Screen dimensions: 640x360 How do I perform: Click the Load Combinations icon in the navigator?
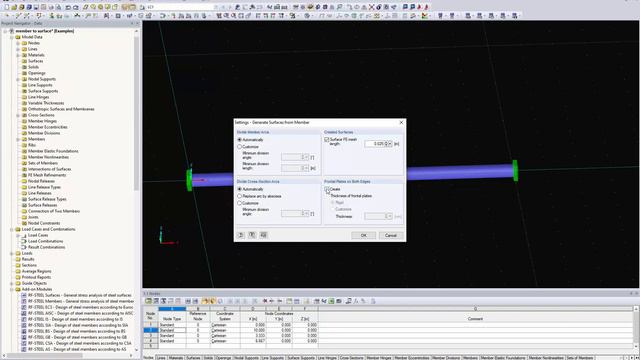pyautogui.click(x=24, y=241)
